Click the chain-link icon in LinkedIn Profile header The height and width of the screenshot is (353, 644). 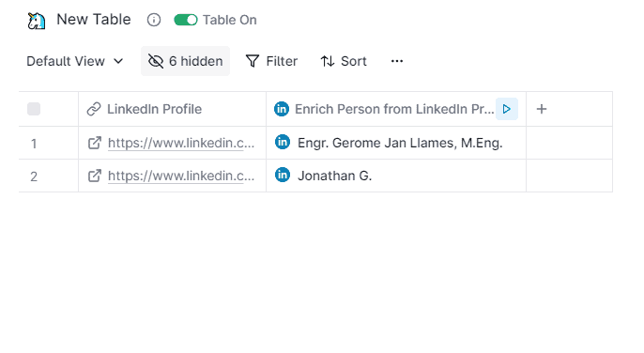point(94,109)
